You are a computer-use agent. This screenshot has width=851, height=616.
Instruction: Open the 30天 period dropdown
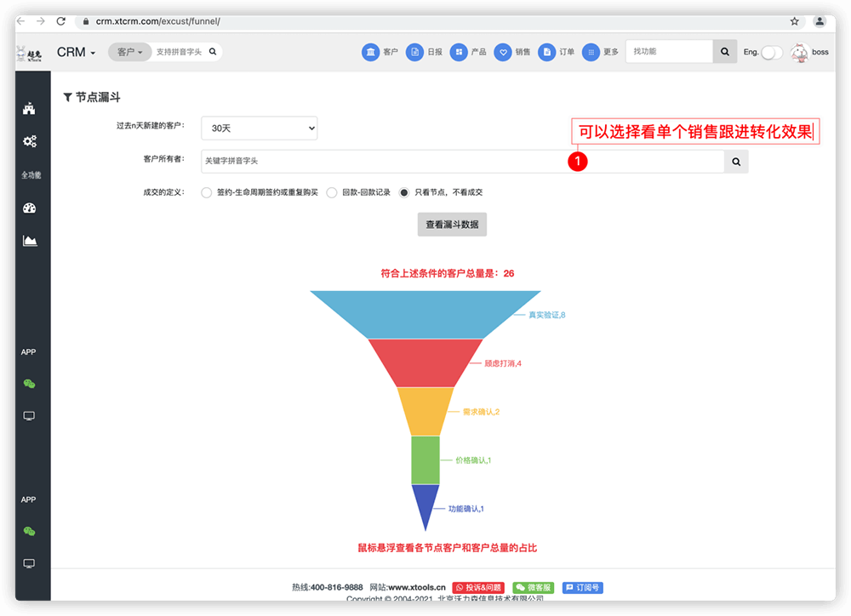click(260, 128)
